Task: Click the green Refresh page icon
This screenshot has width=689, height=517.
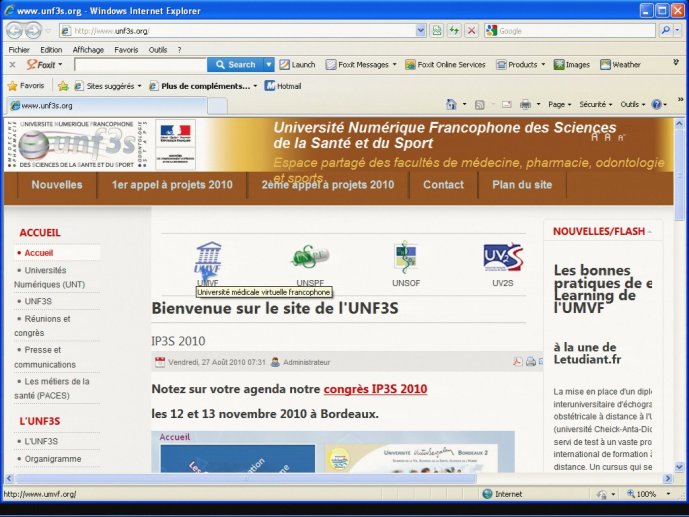Action: (x=454, y=31)
